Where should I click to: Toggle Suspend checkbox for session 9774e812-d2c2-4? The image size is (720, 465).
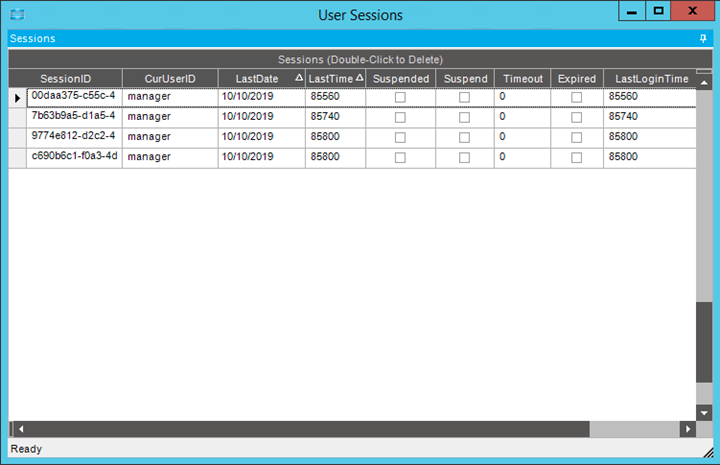click(x=464, y=138)
